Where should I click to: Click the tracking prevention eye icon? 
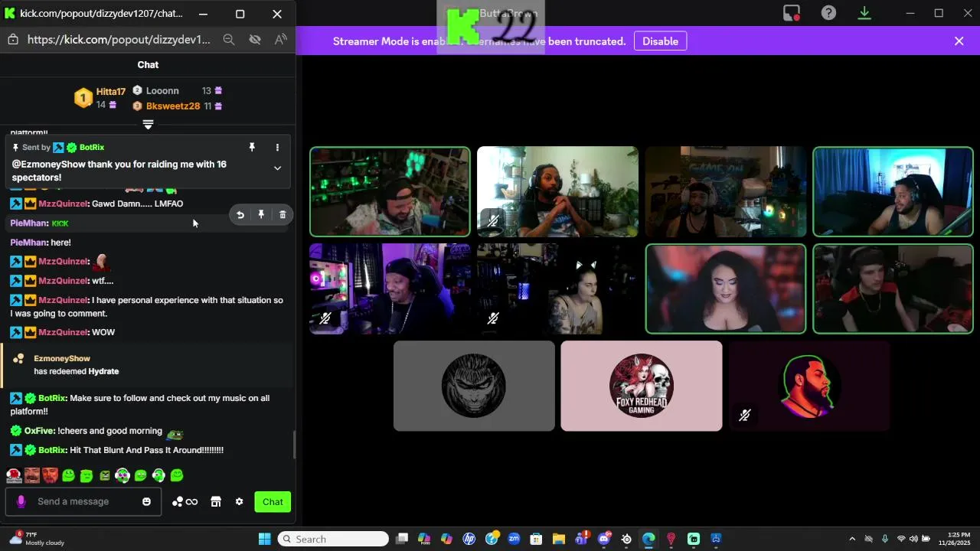255,40
